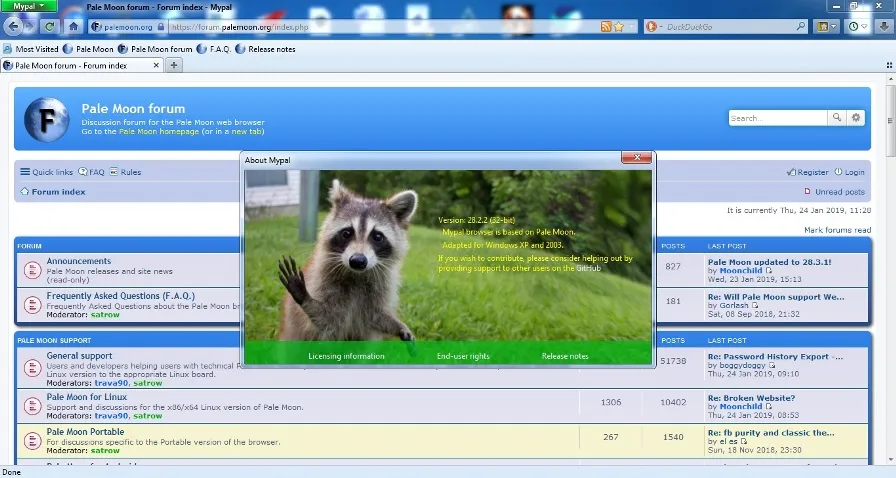The width and height of the screenshot is (896, 478).
Task: Go back with the back arrow button
Action: coord(14,26)
